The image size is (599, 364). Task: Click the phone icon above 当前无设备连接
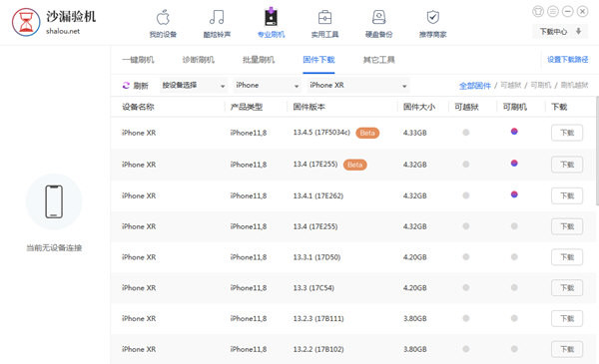(x=54, y=201)
